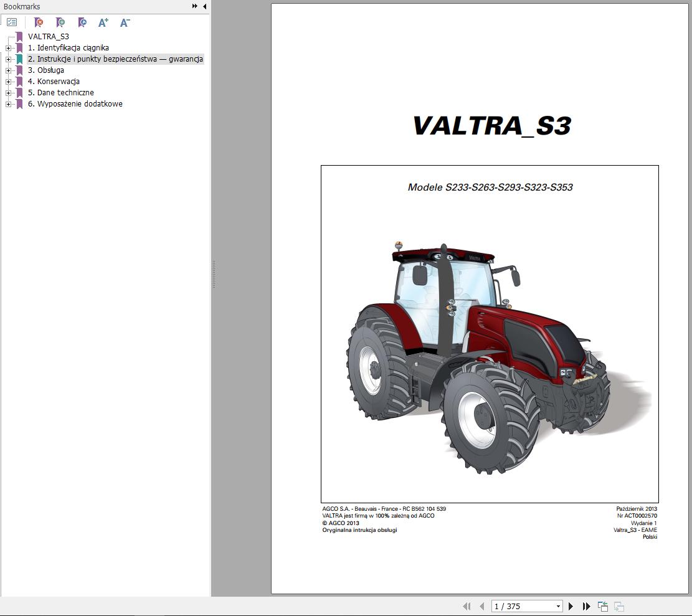692x616 pixels.
Task: Open the page number dropdown
Action: coord(558,606)
